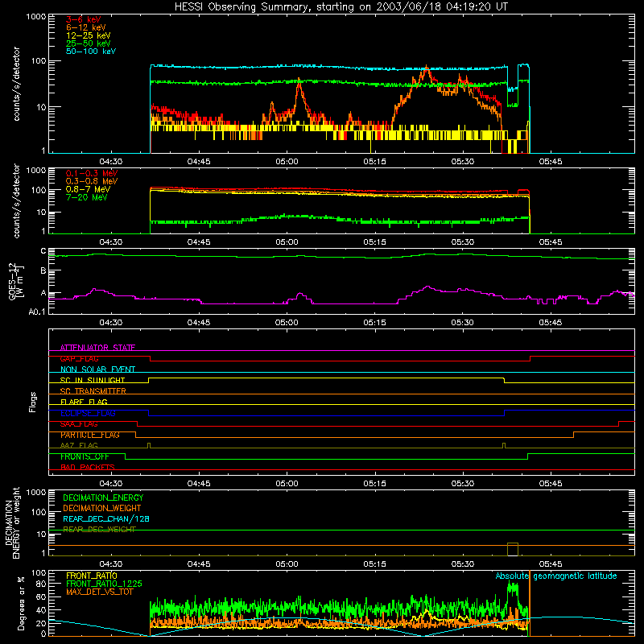
Task: Click the SAA_FLAG label
Action: (x=79, y=424)
